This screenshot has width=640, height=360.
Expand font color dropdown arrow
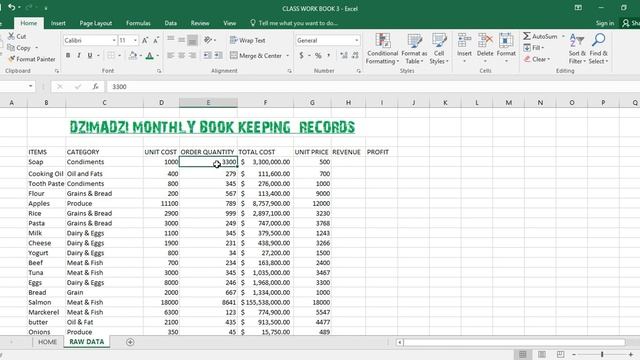(x=158, y=56)
